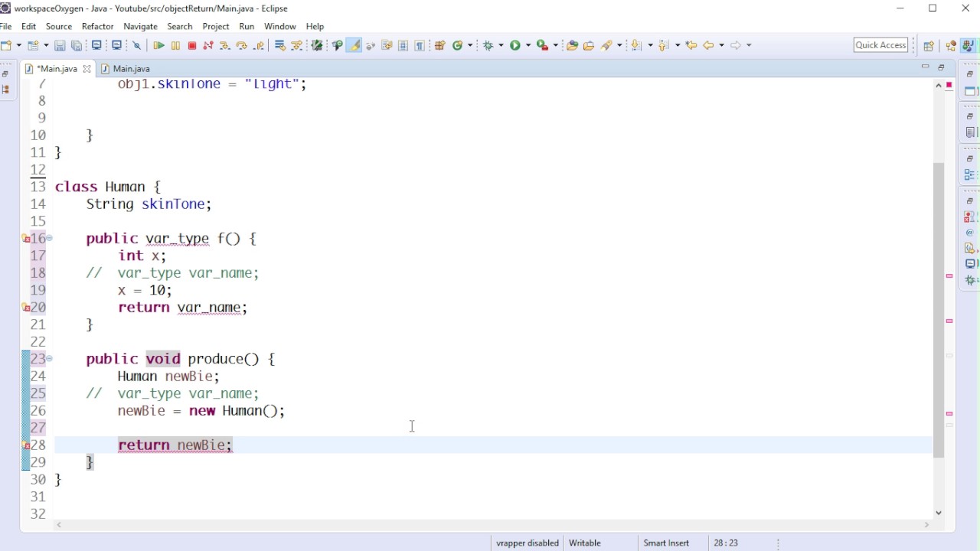Click the Smart Insert status entry
980x551 pixels.
click(666, 543)
